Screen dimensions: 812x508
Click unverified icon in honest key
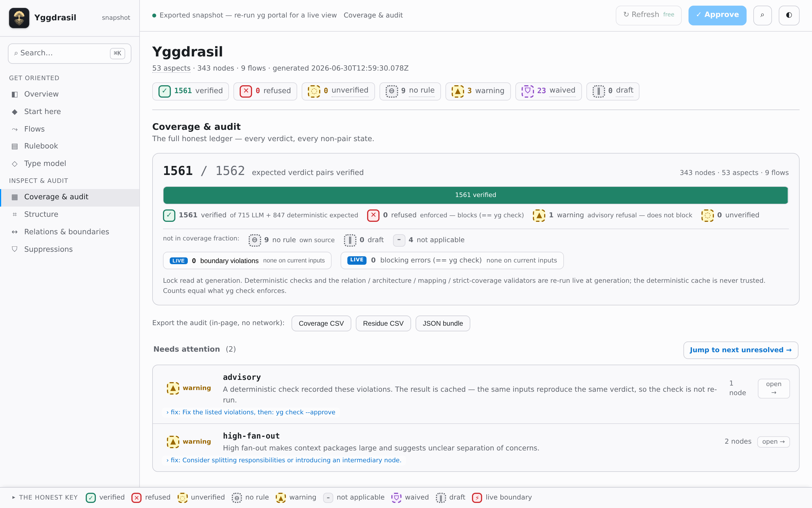point(182,498)
